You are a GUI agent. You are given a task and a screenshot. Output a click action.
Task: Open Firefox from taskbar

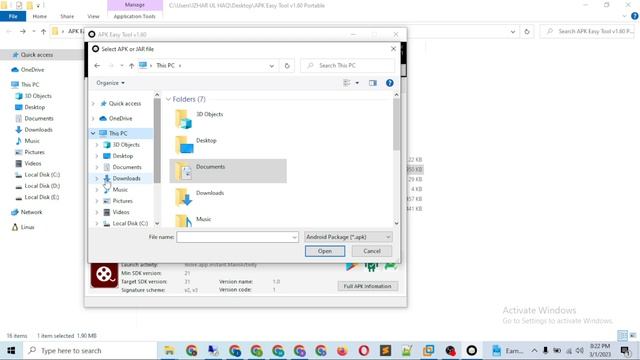coord(342,351)
